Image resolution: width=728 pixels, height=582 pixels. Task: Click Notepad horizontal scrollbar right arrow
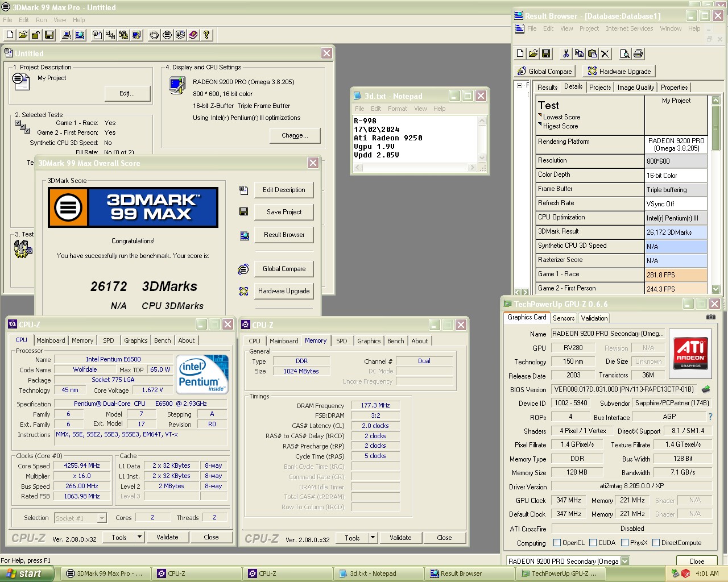[x=472, y=168]
